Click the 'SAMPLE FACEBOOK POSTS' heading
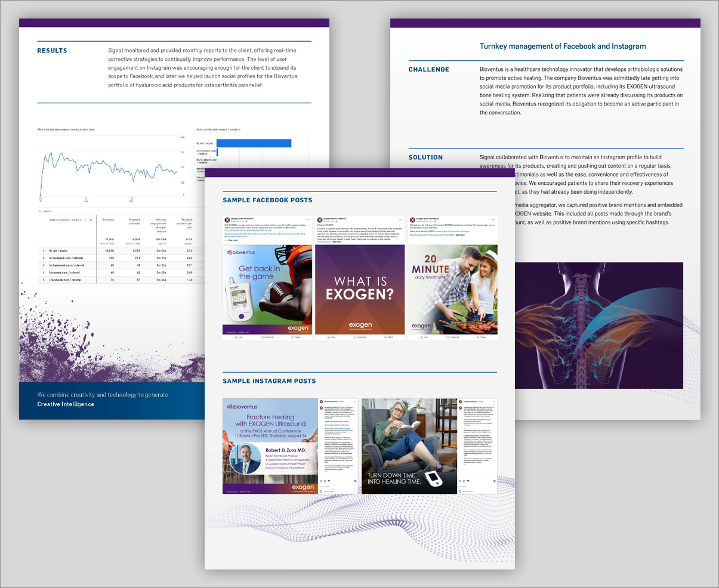719x588 pixels. (267, 200)
